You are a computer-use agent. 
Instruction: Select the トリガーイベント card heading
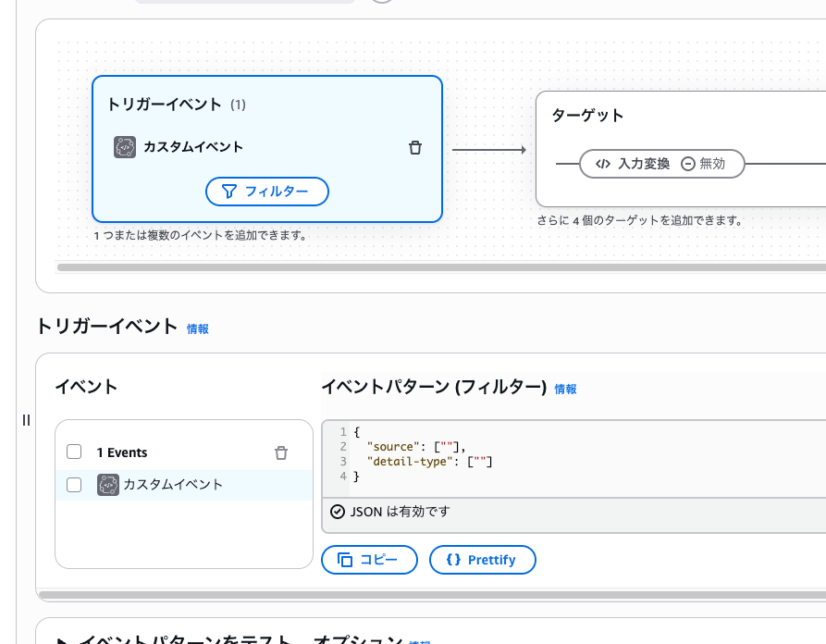tap(165, 105)
